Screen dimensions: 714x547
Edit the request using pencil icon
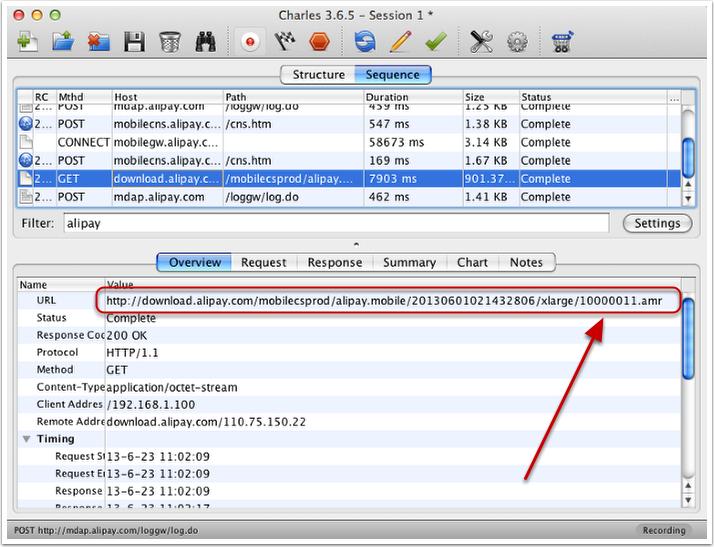pos(400,41)
